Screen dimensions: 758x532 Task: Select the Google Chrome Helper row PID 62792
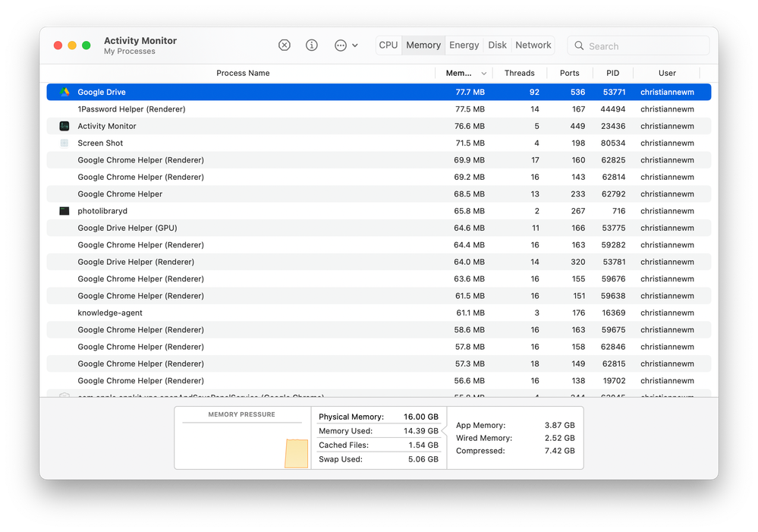click(379, 194)
